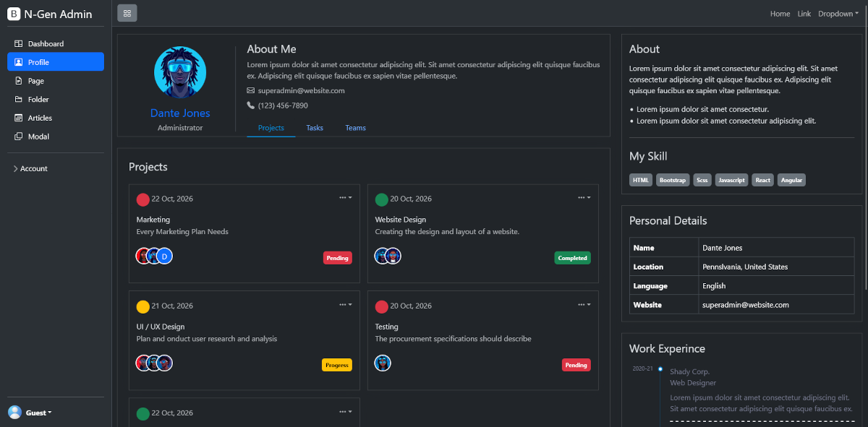Click the phone icon beside the number

251,105
